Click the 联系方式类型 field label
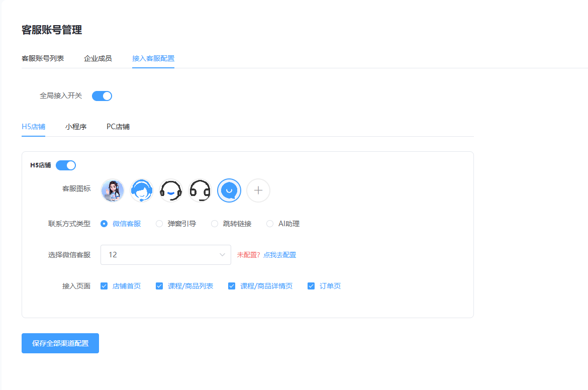 pyautogui.click(x=69, y=224)
